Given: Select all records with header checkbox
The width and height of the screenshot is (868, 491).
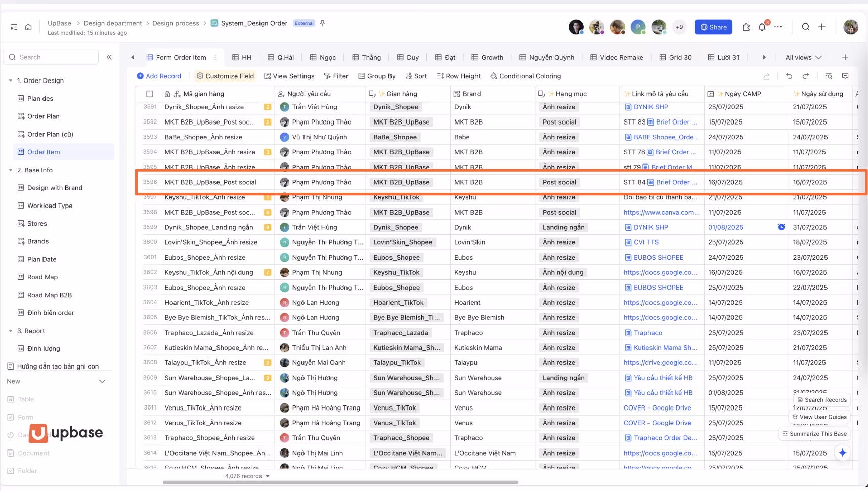Looking at the screenshot, I should coord(150,94).
